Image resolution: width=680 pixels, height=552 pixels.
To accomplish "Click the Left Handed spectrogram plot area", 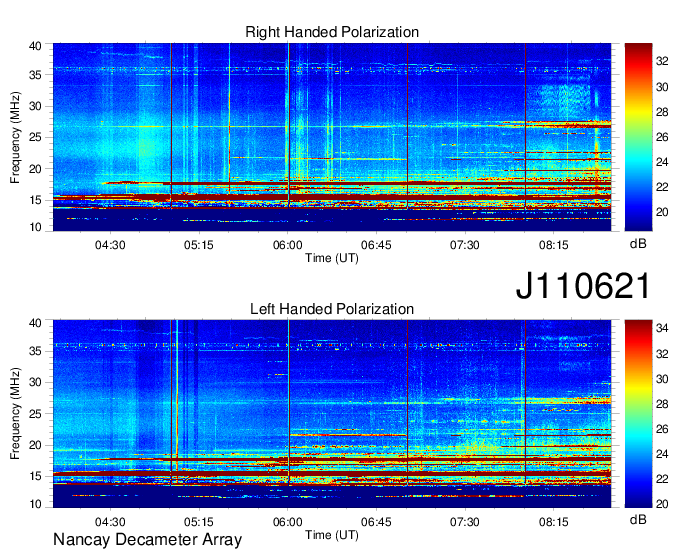I will [332, 414].
